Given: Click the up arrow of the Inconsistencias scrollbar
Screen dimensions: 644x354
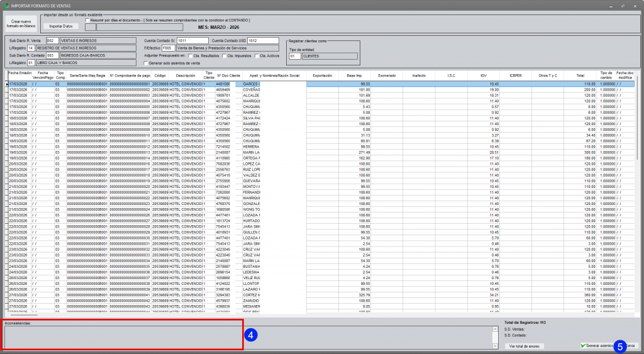Looking at the screenshot, I should pyautogui.click(x=495, y=329).
